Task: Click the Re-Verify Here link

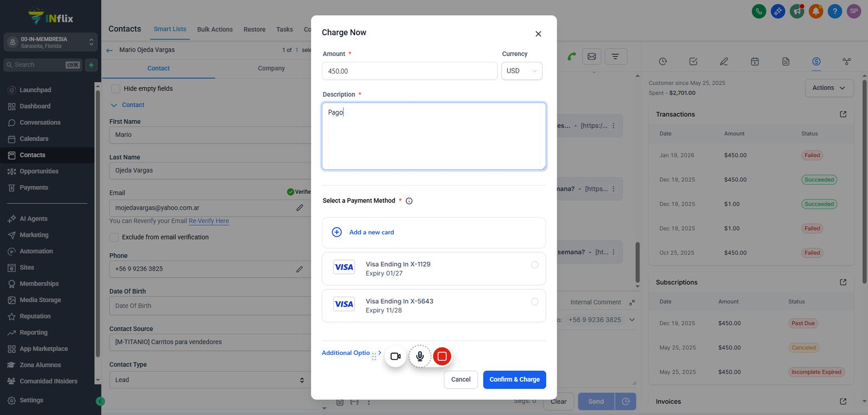Action: [x=209, y=221]
